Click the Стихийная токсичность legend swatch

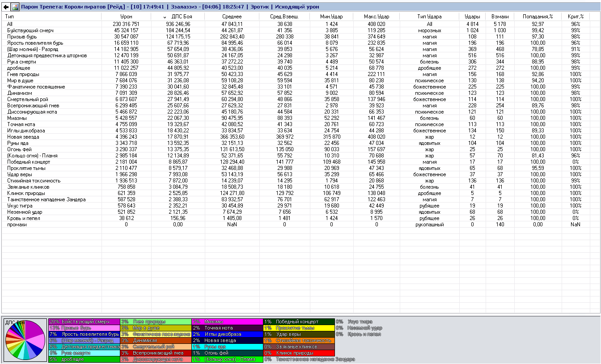pos(299,340)
